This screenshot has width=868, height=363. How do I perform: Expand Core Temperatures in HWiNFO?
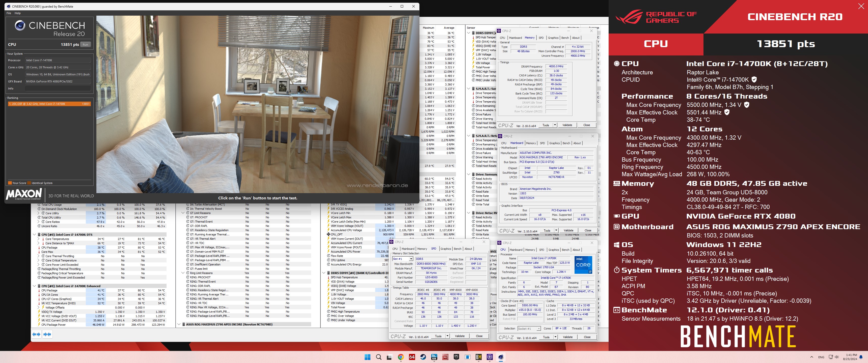pyautogui.click(x=38, y=239)
